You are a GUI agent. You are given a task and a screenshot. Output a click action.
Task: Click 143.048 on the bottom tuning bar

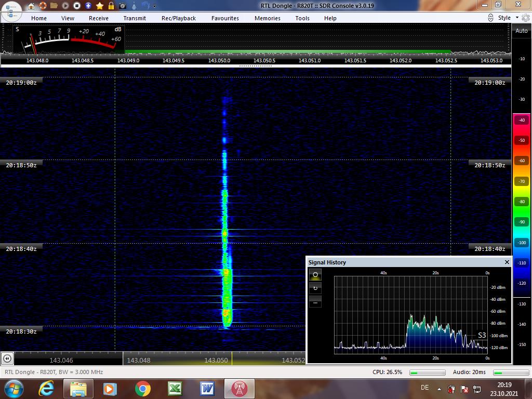click(x=138, y=361)
